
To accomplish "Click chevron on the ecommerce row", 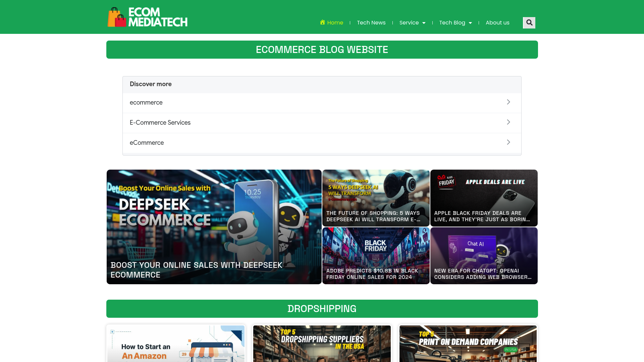I will 508,102.
